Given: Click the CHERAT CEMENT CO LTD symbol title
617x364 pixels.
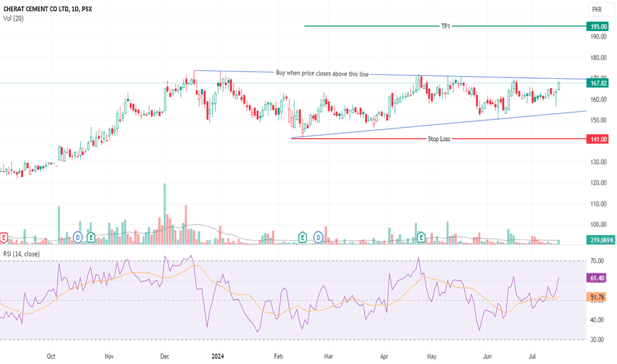Looking at the screenshot, I should point(48,9).
